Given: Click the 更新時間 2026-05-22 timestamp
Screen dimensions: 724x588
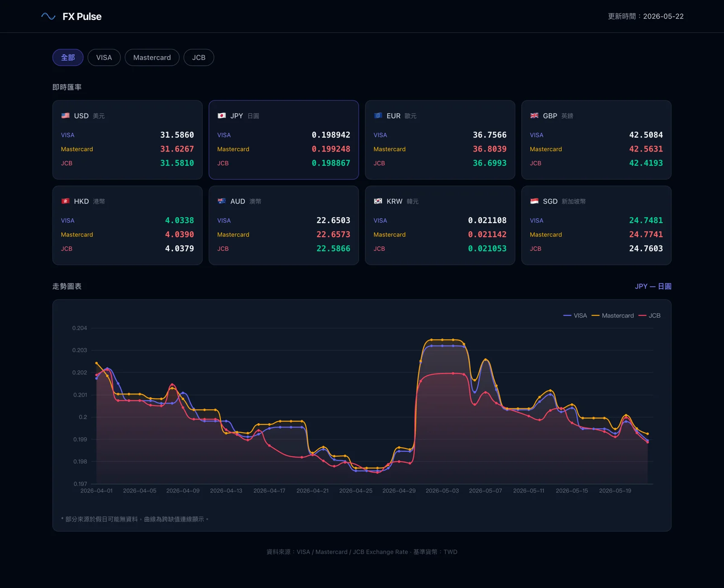Looking at the screenshot, I should (x=646, y=16).
